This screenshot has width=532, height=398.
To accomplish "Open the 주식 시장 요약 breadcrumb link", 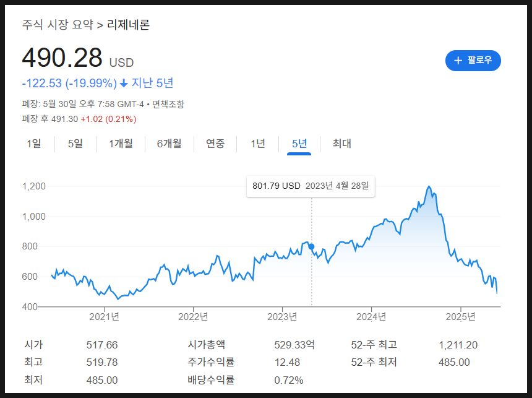I will click(x=58, y=25).
